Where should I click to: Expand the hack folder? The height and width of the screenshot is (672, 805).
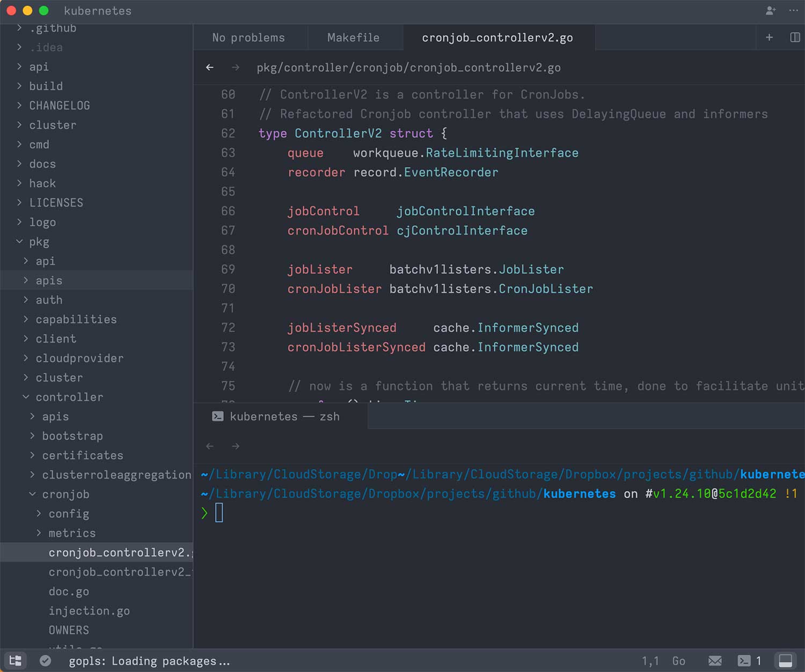(97, 183)
